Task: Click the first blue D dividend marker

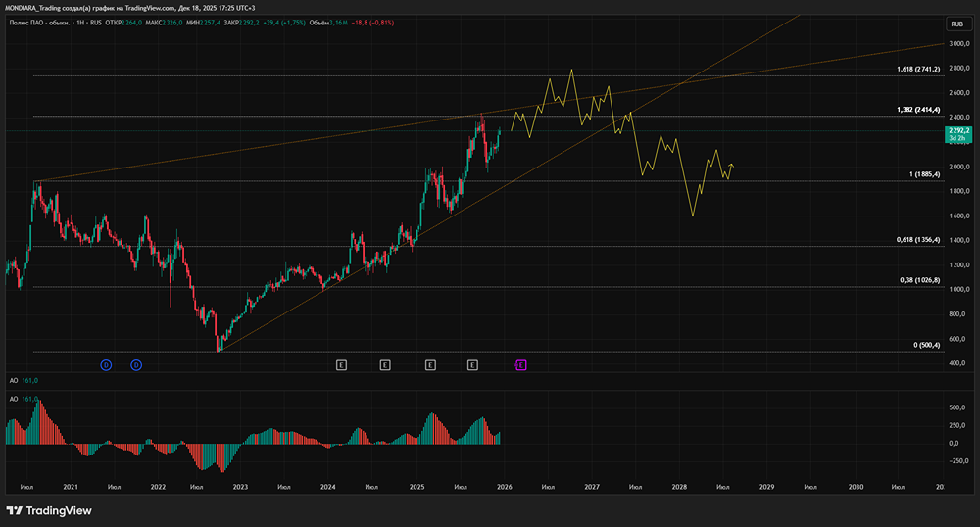Action: click(x=105, y=365)
